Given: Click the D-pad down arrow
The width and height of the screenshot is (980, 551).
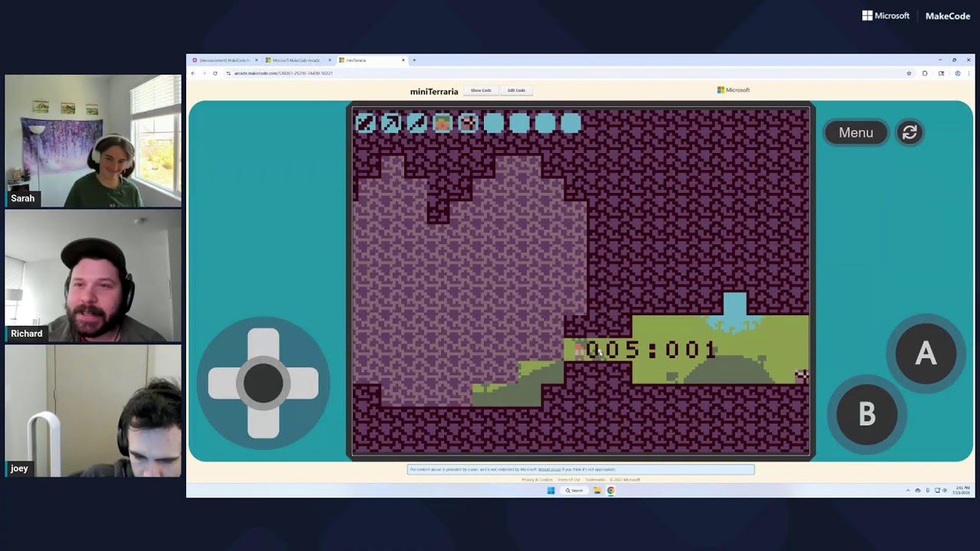Looking at the screenshot, I should tap(263, 423).
